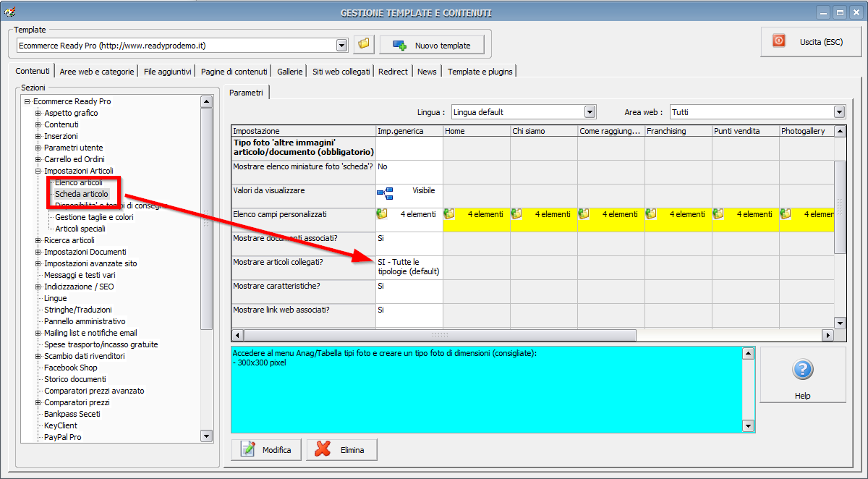Expand the Ricerca articoli node
868x479 pixels.
coord(38,240)
